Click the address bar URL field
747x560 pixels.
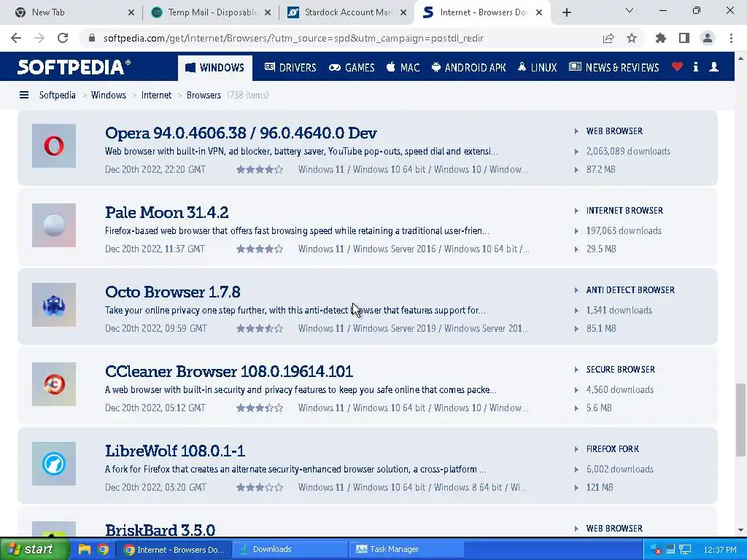click(x=293, y=39)
